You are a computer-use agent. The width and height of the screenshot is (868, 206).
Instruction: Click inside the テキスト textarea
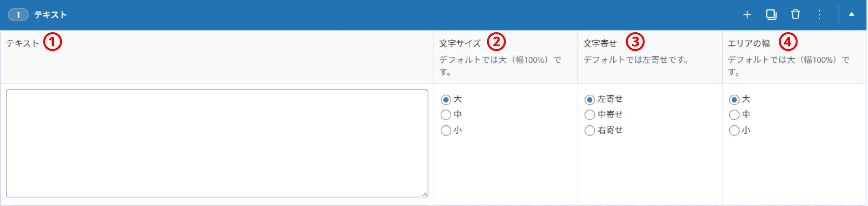(217, 143)
